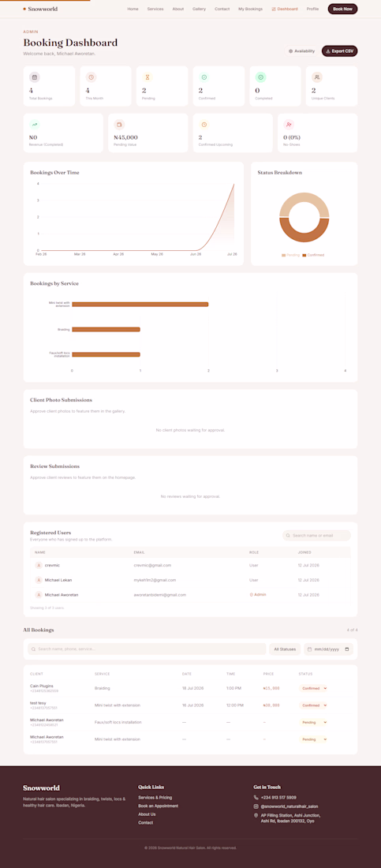Click the Michael Aworetan avatar in Registered Users
This screenshot has height=868, width=381.
coord(38,594)
